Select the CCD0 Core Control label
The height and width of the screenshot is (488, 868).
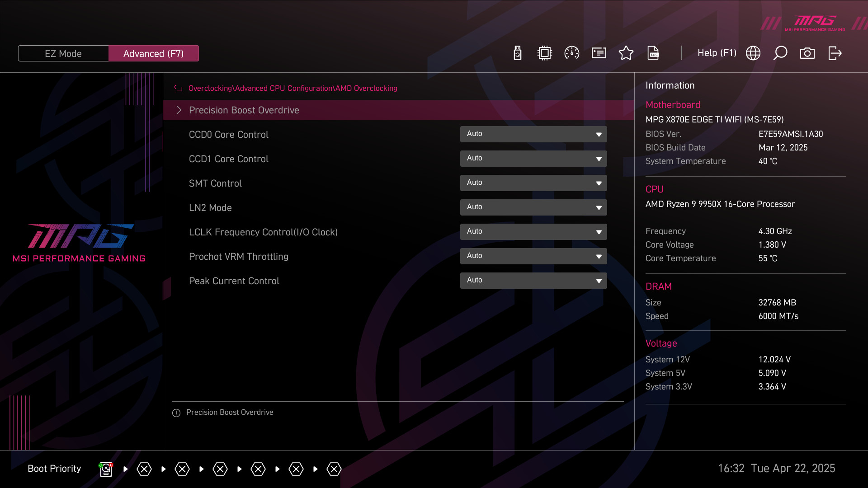pyautogui.click(x=229, y=135)
